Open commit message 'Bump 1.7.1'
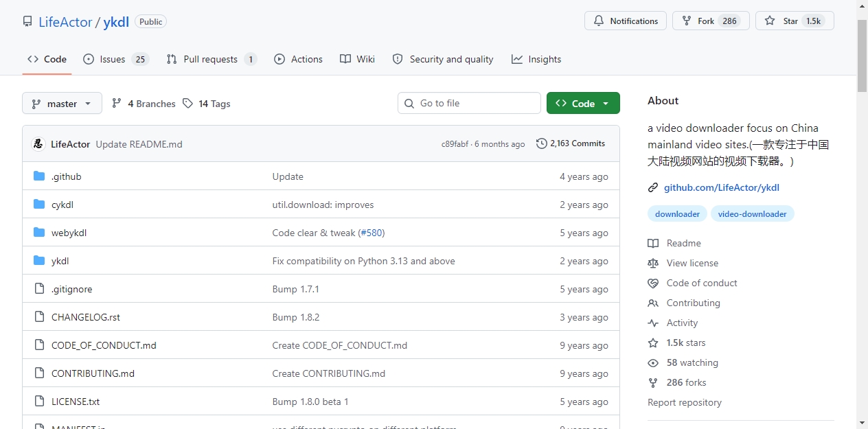This screenshot has width=868, height=429. (295, 289)
